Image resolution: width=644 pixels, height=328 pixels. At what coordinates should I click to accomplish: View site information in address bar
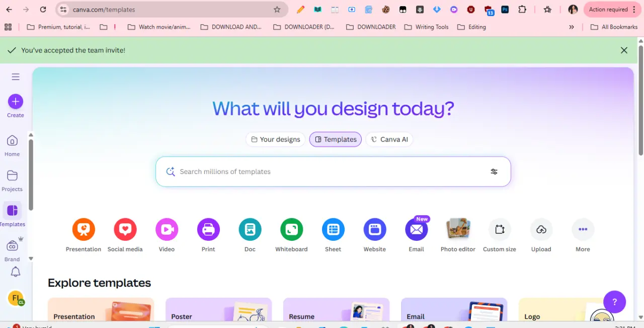(x=63, y=10)
